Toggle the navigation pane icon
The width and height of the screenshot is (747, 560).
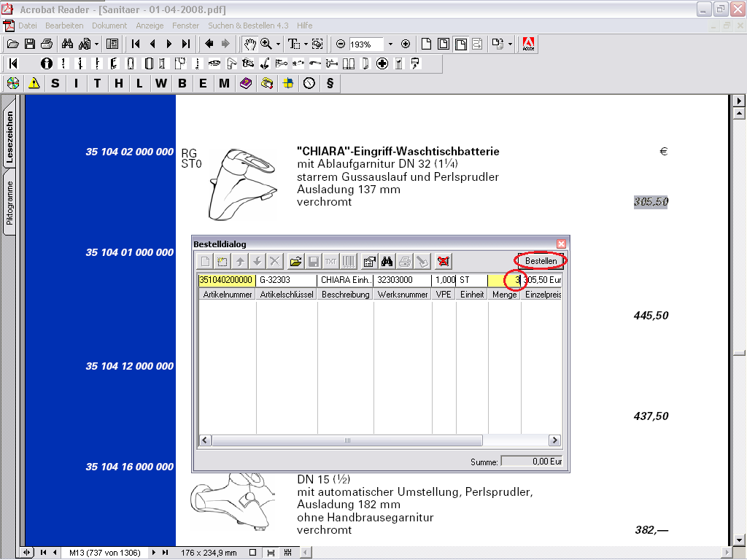112,44
